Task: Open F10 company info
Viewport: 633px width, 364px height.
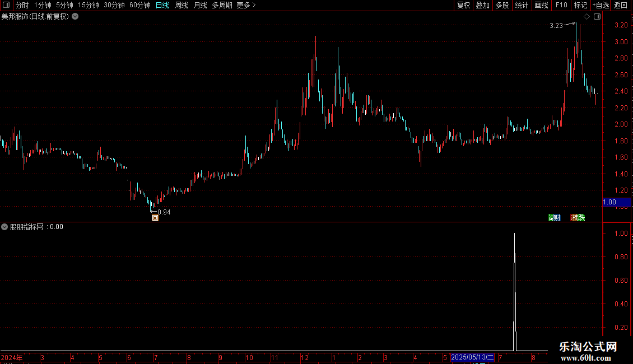Action: [x=561, y=5]
